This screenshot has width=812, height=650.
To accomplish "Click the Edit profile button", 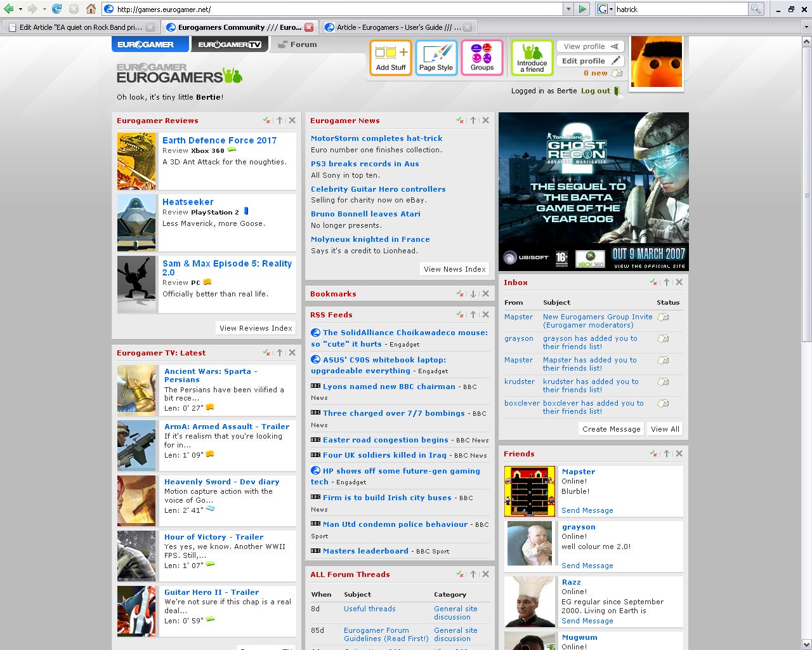I will [x=591, y=61].
